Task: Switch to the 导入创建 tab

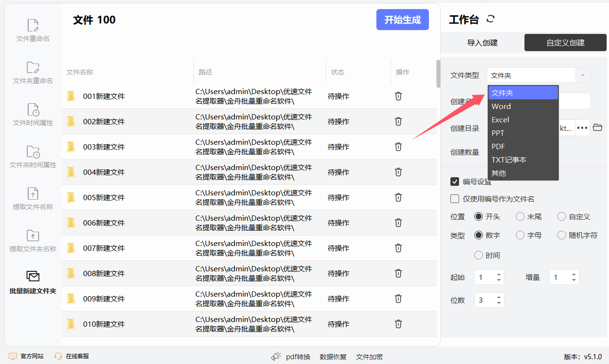Action: click(x=482, y=43)
